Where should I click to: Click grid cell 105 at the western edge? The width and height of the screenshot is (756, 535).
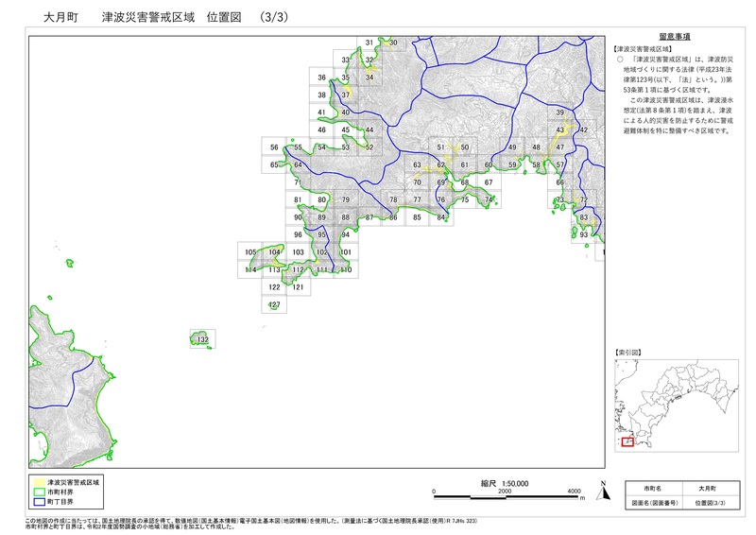pos(250,252)
